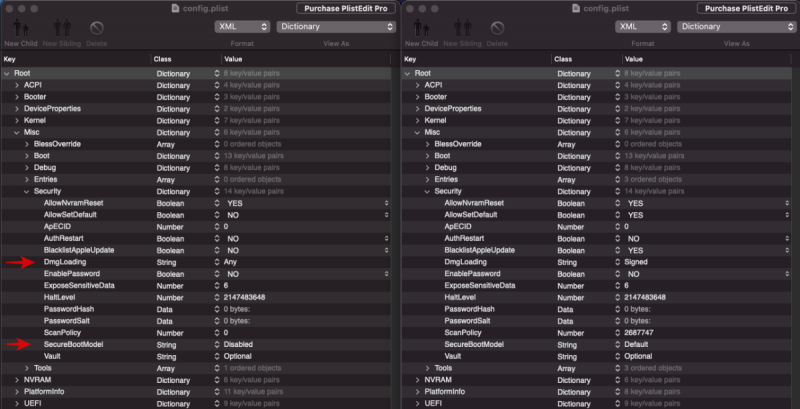This screenshot has height=409, width=800.
Task: Select Boot row in left window
Action: pyautogui.click(x=196, y=156)
